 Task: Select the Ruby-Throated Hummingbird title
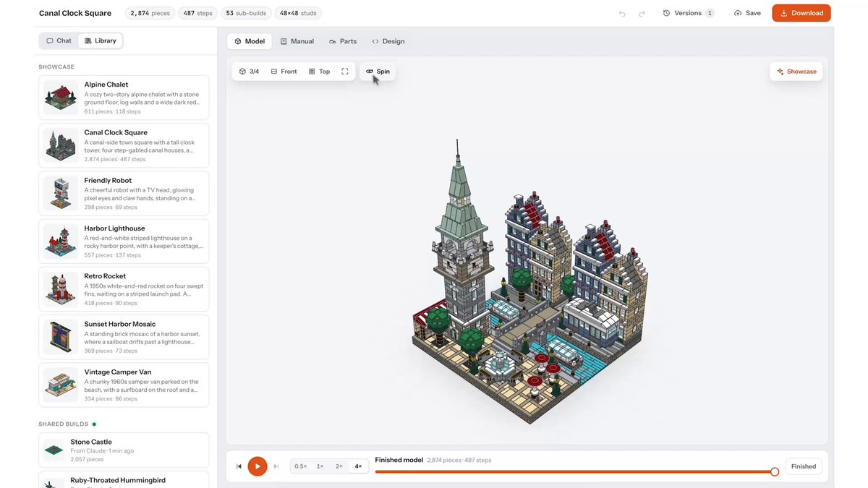(118, 480)
